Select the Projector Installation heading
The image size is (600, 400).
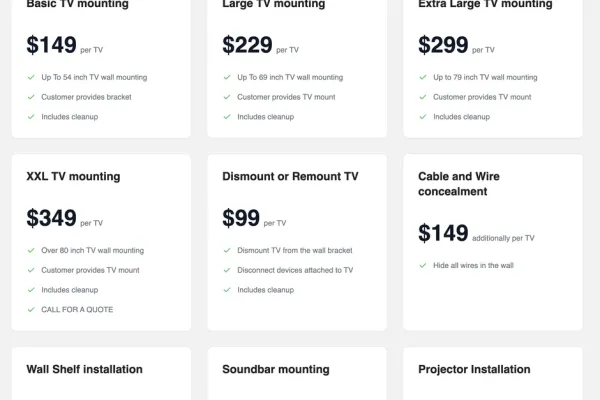[474, 369]
